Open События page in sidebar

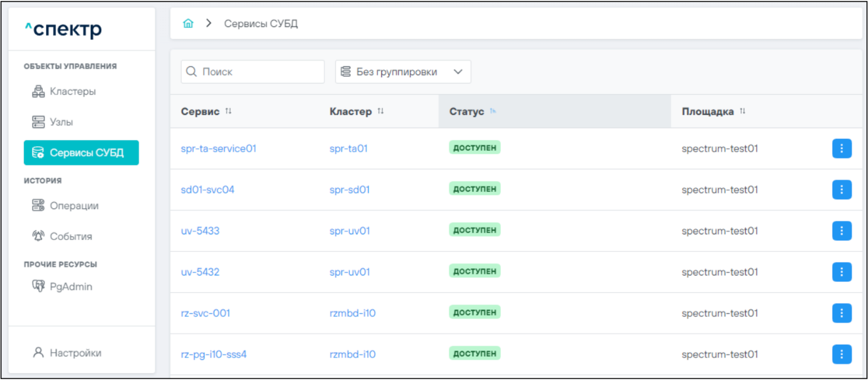(x=70, y=237)
